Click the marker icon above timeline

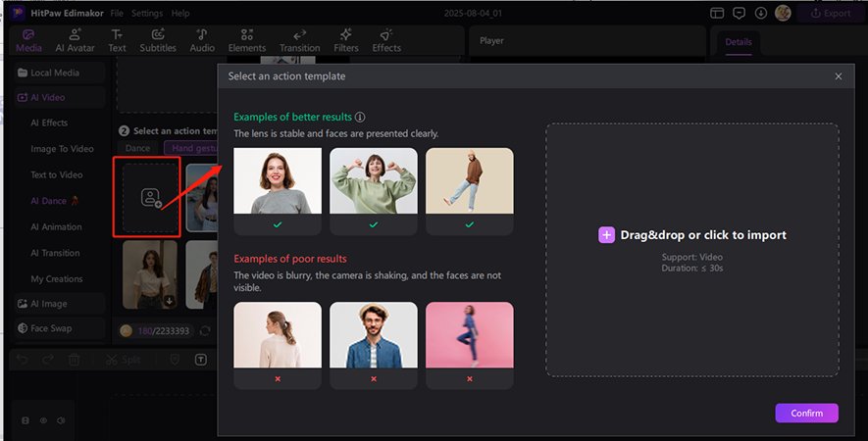[x=175, y=360]
